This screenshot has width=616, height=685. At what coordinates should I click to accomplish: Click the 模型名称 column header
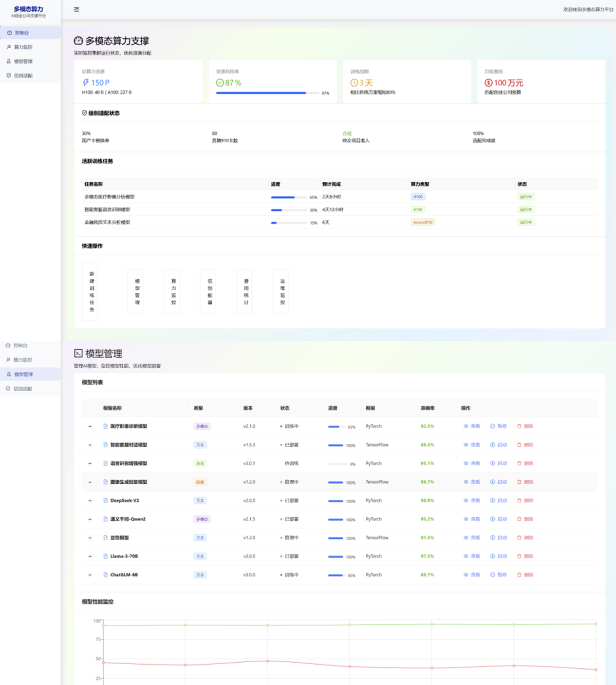(x=112, y=408)
